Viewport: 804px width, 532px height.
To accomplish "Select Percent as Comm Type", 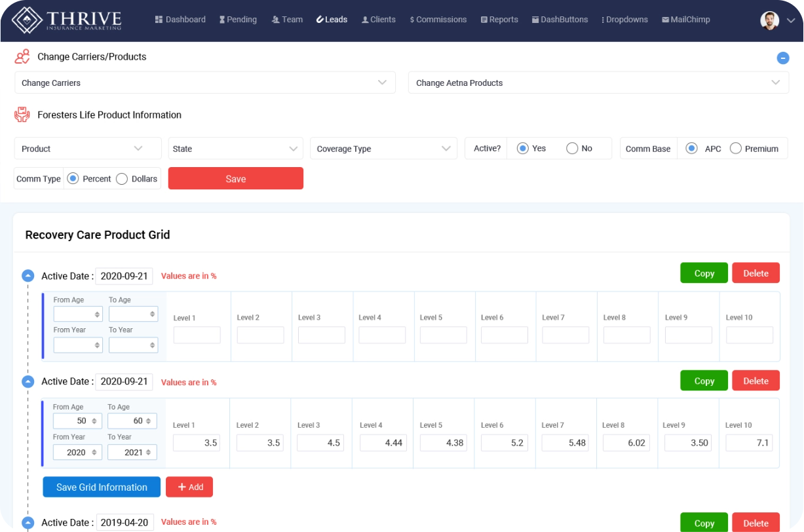I will [73, 178].
